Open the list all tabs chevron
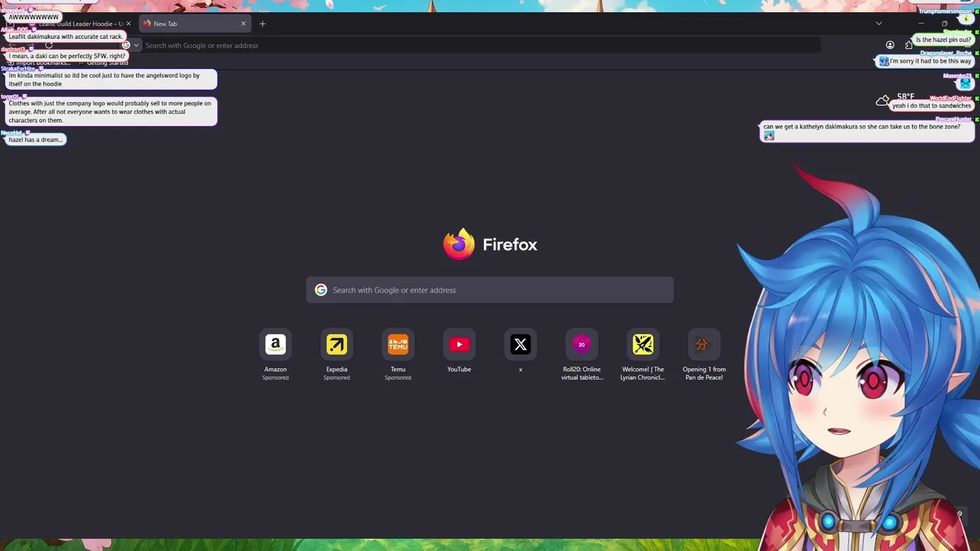 879,24
